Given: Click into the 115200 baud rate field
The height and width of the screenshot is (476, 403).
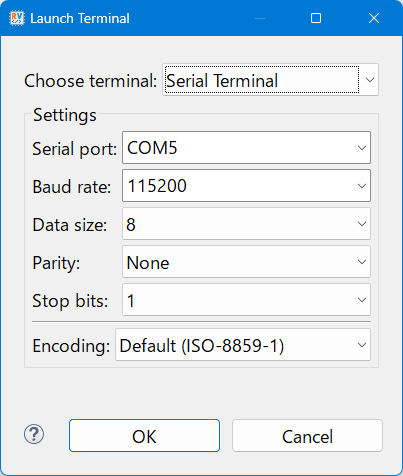Looking at the screenshot, I should click(x=246, y=186).
